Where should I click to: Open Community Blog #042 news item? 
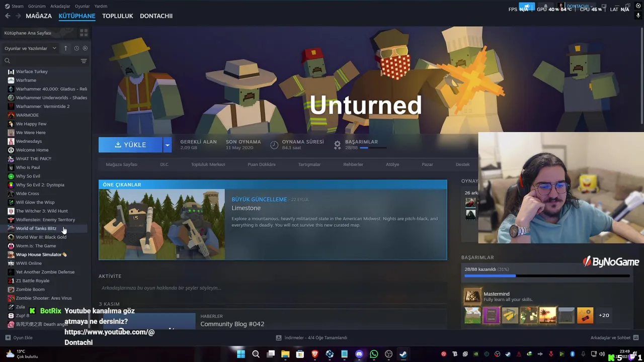pyautogui.click(x=232, y=324)
